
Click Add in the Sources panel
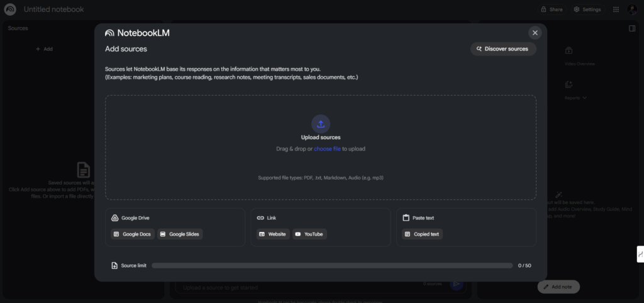[x=45, y=49]
